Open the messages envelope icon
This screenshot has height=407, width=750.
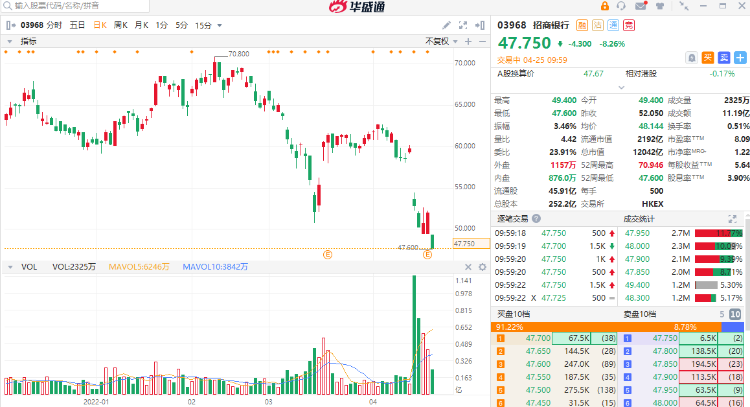pyautogui.click(x=641, y=6)
